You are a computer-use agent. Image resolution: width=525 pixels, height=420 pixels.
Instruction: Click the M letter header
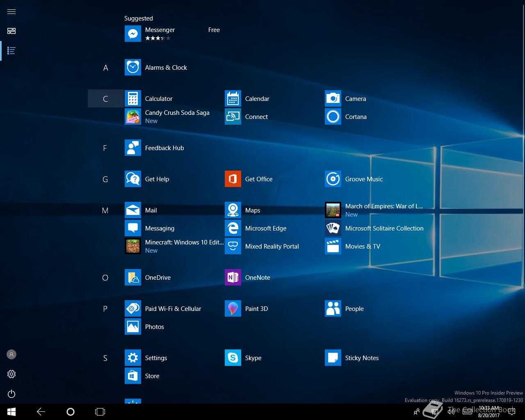(105, 210)
